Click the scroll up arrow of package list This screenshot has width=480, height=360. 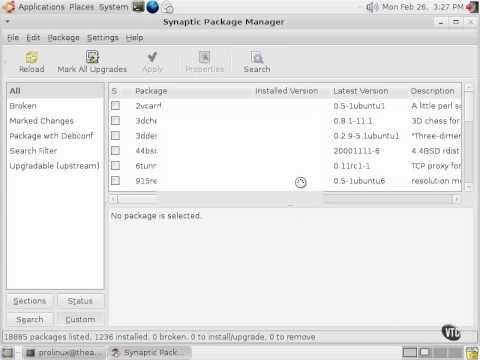point(468,88)
